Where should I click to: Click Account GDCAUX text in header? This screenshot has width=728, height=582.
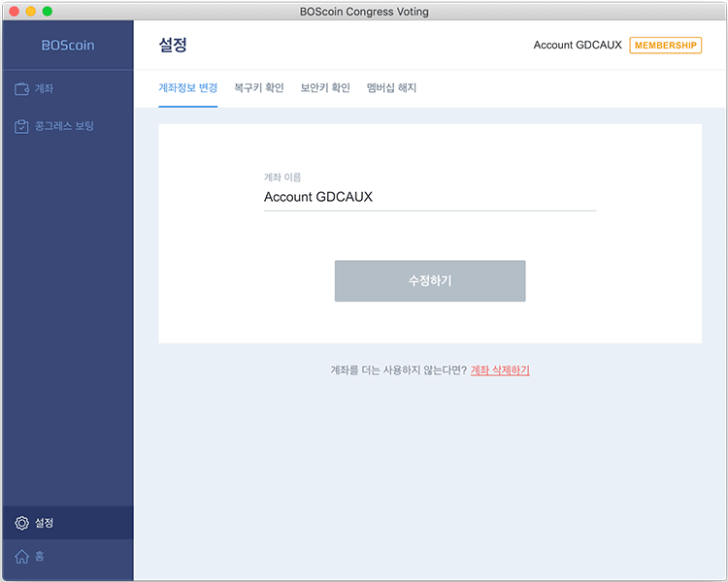[x=578, y=45]
